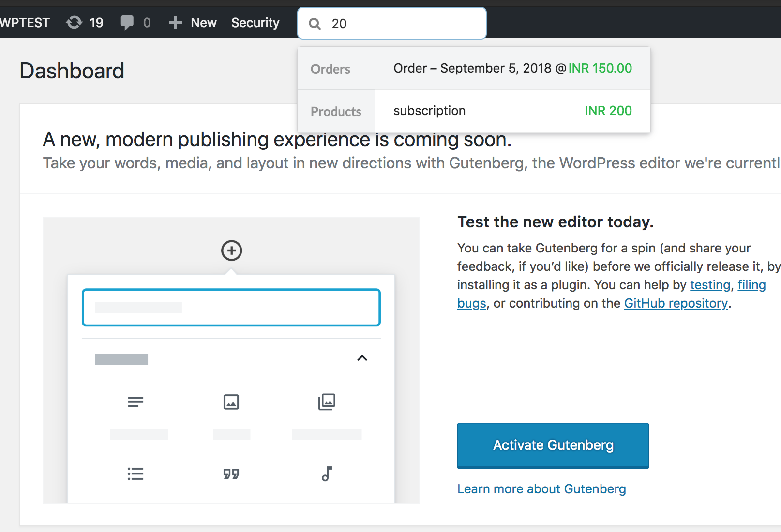781x532 pixels.
Task: Select the image block icon
Action: 231,402
